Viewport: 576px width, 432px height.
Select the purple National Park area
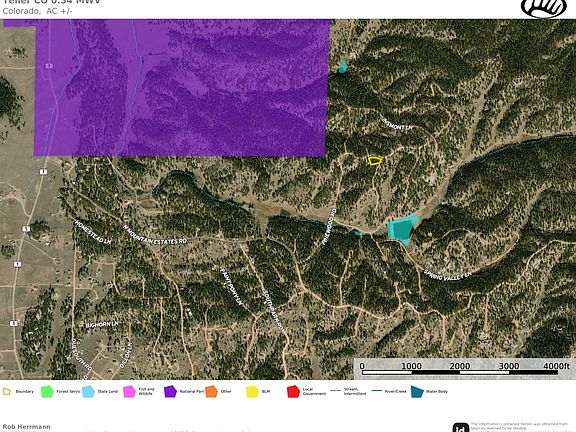[181, 87]
